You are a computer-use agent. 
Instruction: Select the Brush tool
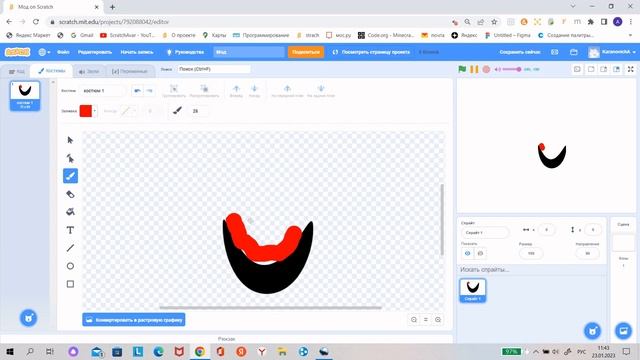point(70,176)
